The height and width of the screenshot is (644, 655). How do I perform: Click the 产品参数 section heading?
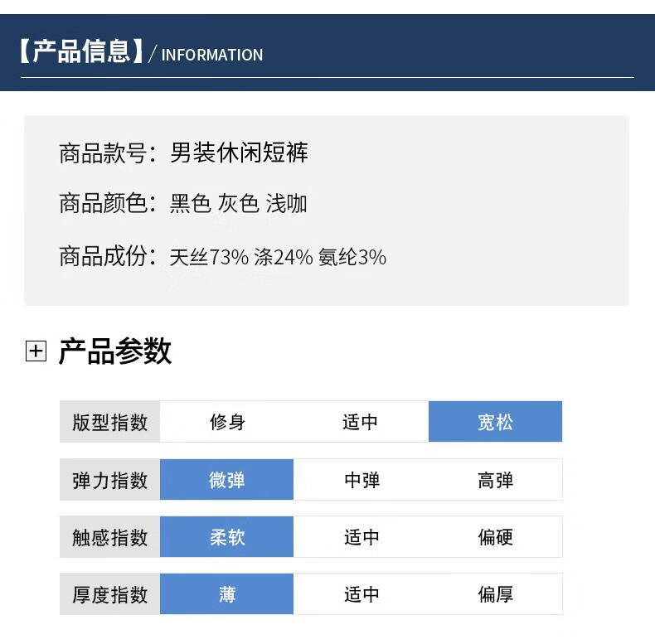coord(115,351)
